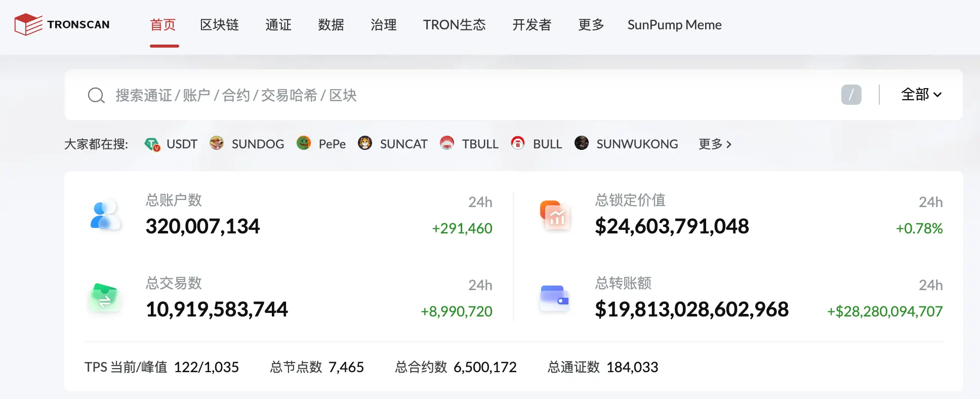980x399 pixels.
Task: Click the BULL token icon
Action: click(518, 143)
